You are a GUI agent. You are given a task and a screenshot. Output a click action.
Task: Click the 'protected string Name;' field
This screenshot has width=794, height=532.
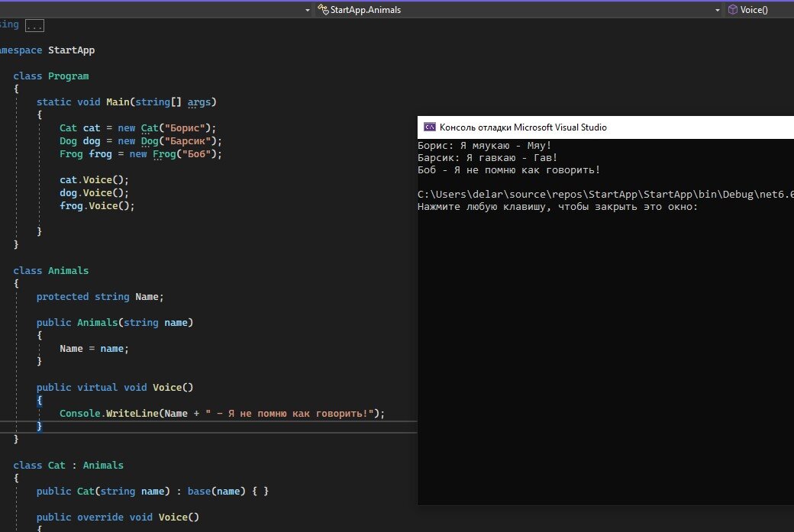(x=100, y=297)
